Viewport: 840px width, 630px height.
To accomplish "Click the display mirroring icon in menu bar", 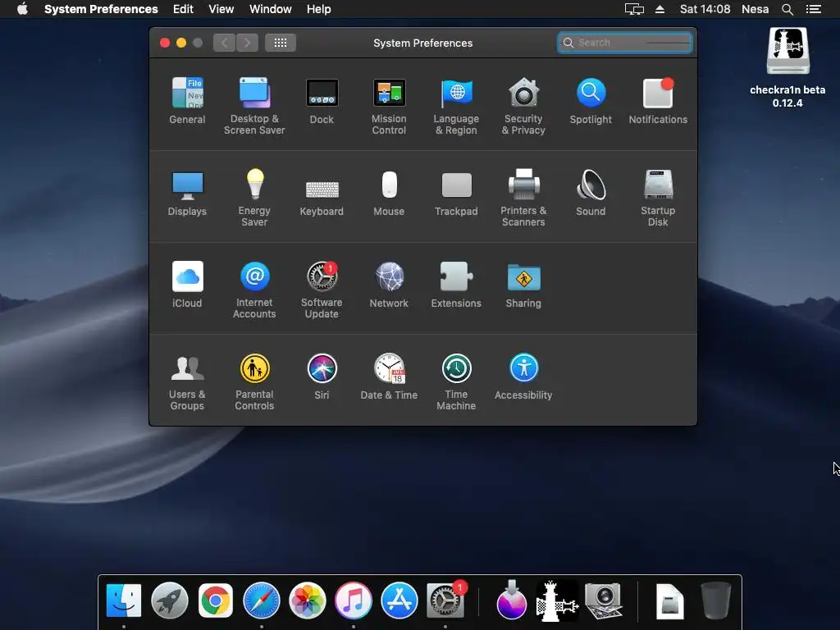I will [634, 9].
